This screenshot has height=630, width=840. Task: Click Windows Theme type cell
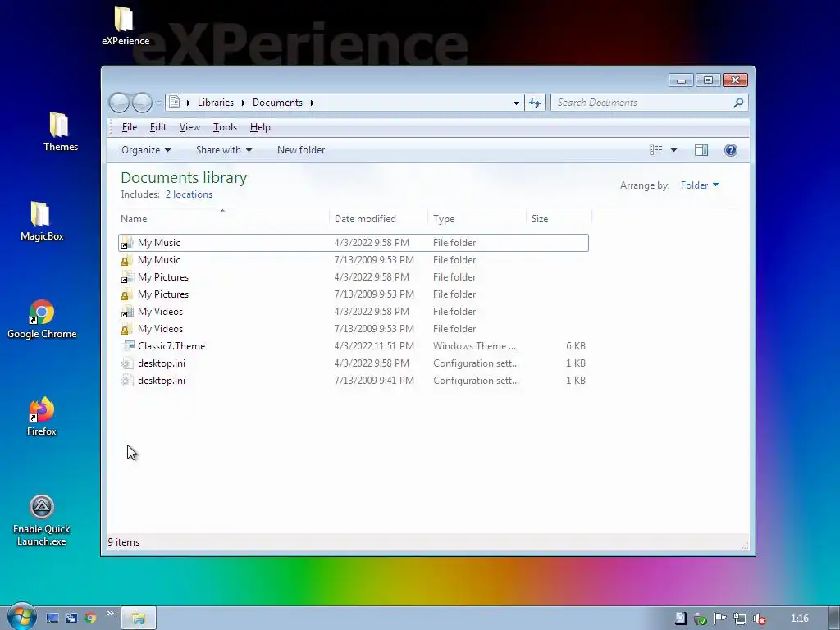(x=475, y=346)
